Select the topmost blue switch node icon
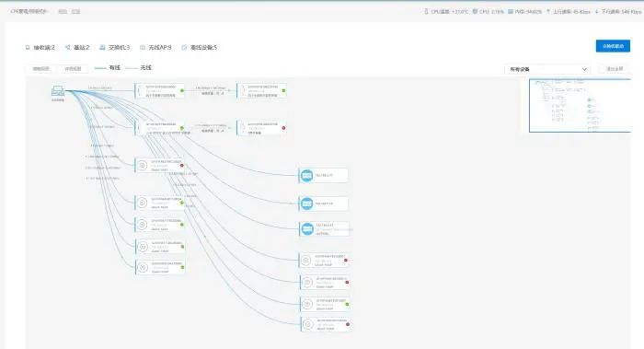 [306, 176]
